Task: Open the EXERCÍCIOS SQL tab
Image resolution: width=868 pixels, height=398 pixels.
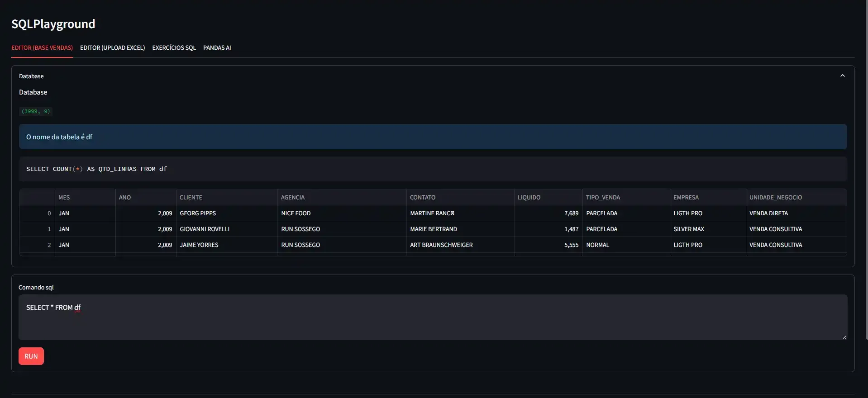Action: point(174,47)
